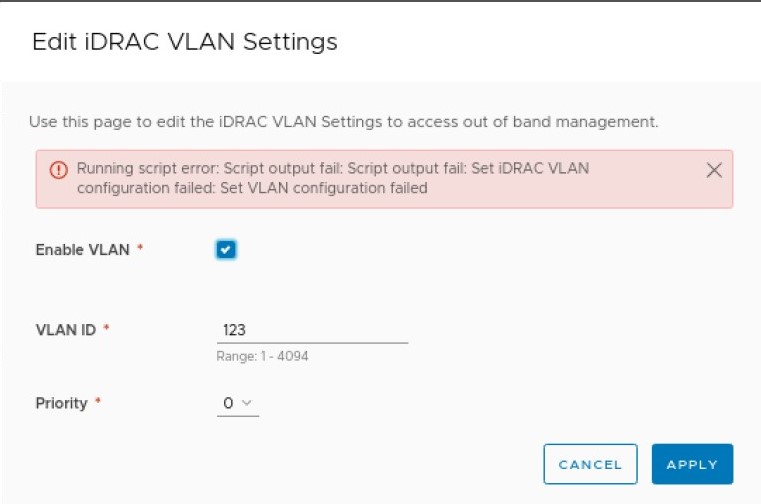
Task: Click the 123 value in VLAN ID
Action: coord(235,330)
